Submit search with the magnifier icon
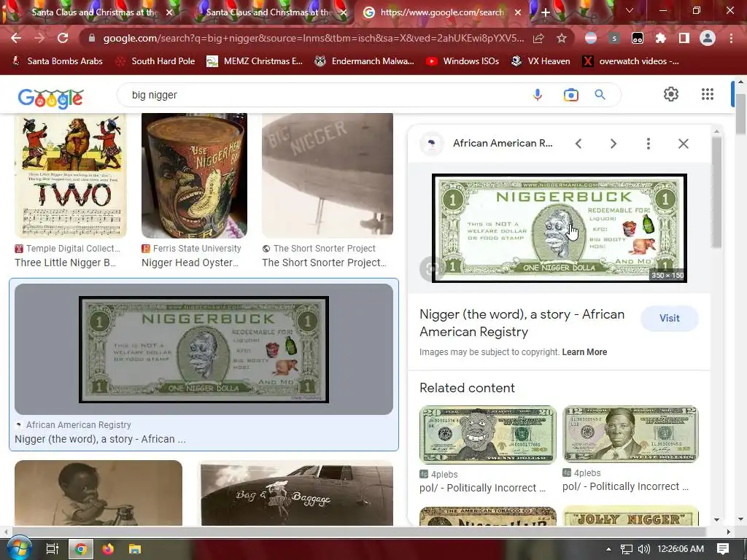The height and width of the screenshot is (560, 747). (600, 95)
